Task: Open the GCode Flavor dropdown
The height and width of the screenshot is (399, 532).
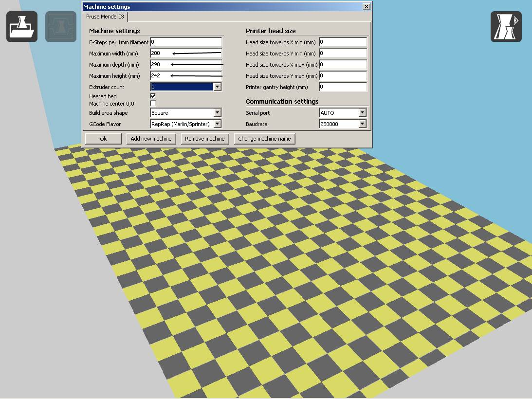Action: 217,124
